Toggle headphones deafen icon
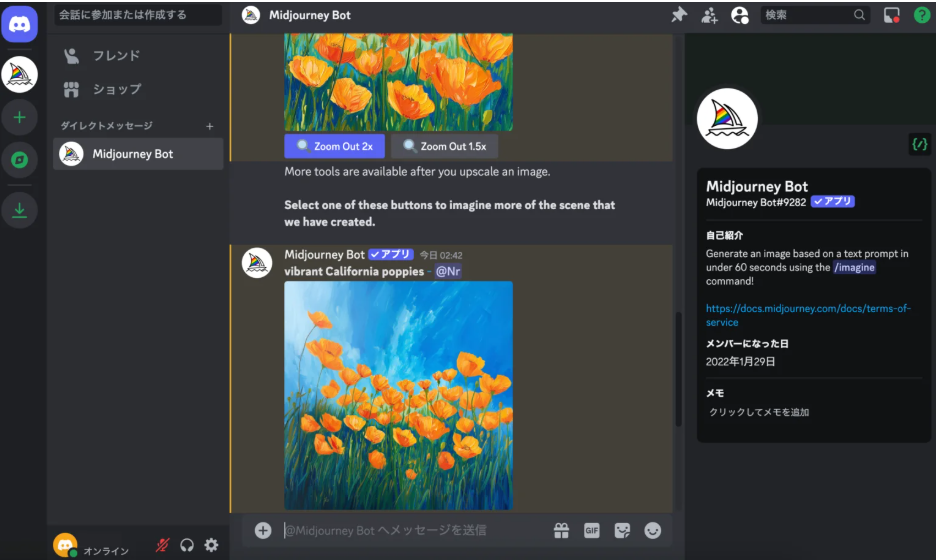Viewport: 936px width, 560px height. [x=187, y=544]
